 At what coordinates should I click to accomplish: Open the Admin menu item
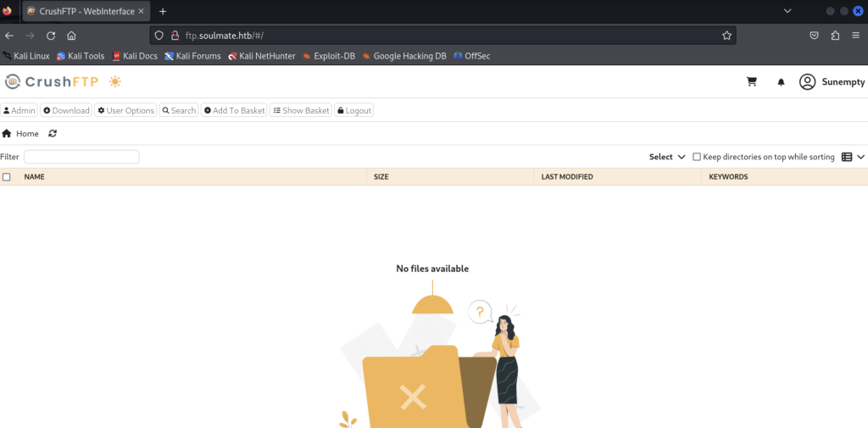coord(19,110)
